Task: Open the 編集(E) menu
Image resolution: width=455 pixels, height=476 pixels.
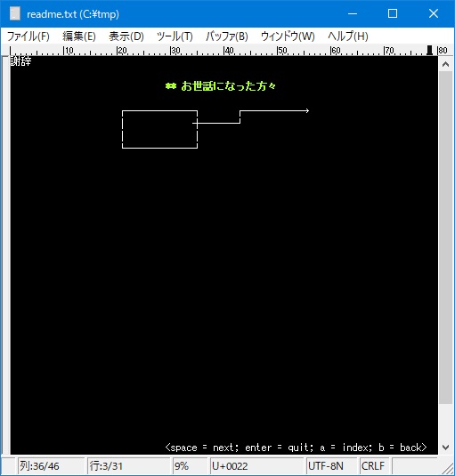Action: (x=79, y=36)
